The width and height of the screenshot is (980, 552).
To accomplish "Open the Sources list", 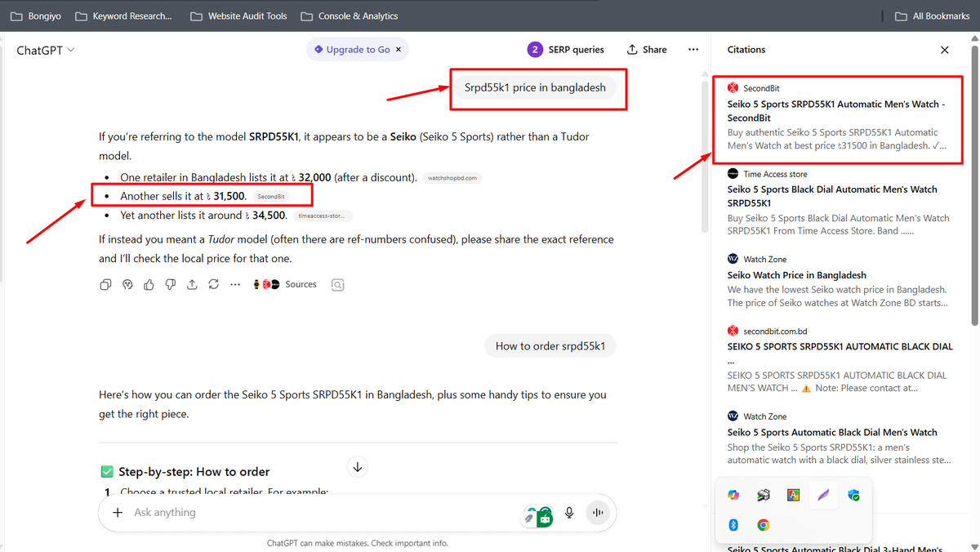I will (285, 284).
